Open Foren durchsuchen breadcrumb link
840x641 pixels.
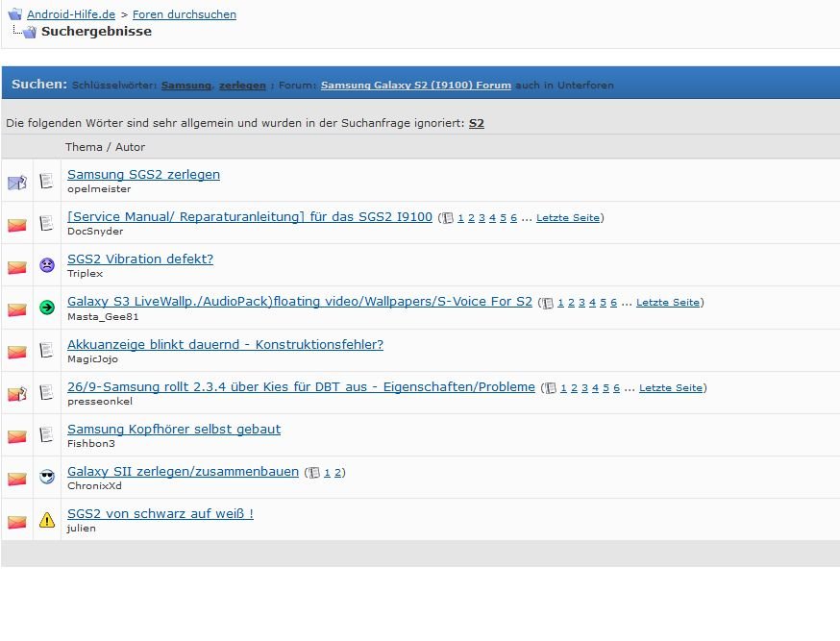pos(185,14)
